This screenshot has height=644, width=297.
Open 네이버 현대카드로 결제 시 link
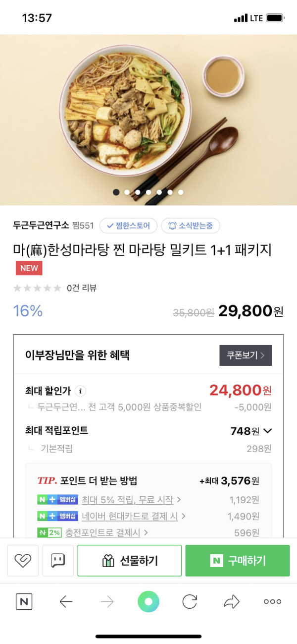tap(133, 516)
